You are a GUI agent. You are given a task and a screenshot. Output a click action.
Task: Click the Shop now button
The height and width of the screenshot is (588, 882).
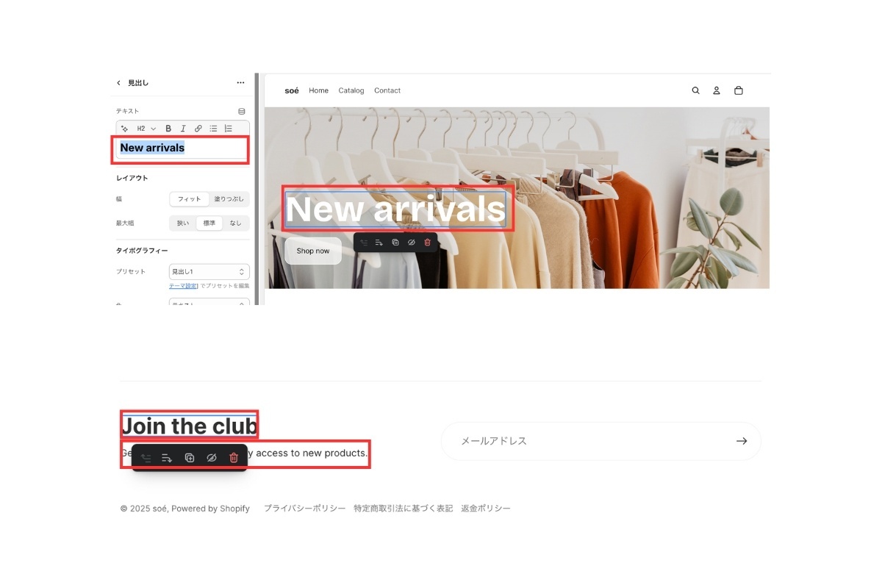[x=313, y=251]
